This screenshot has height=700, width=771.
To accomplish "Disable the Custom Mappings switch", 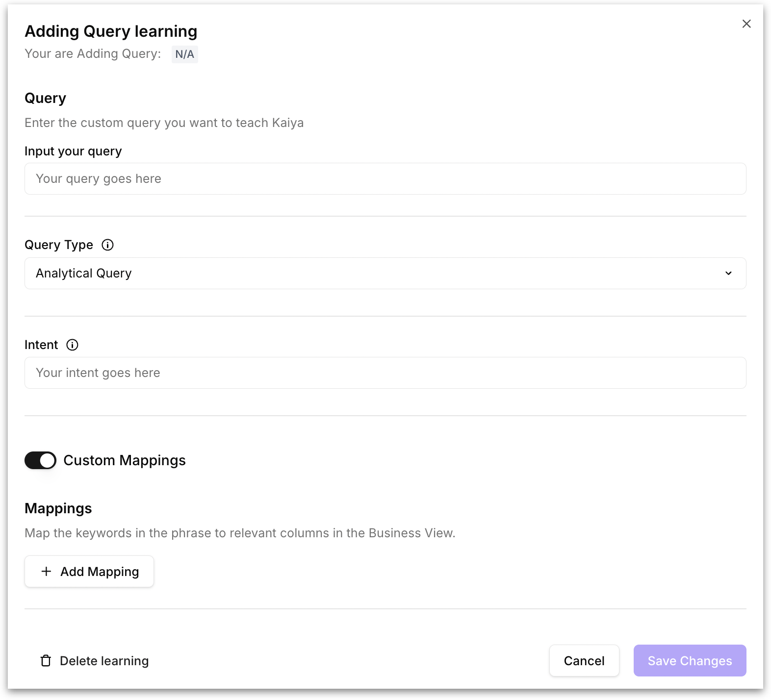I will tap(41, 460).
